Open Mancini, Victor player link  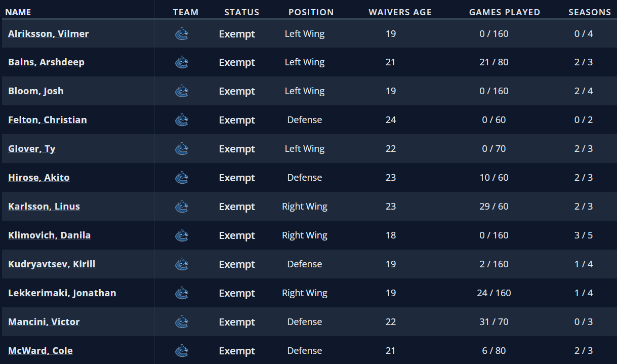point(44,322)
